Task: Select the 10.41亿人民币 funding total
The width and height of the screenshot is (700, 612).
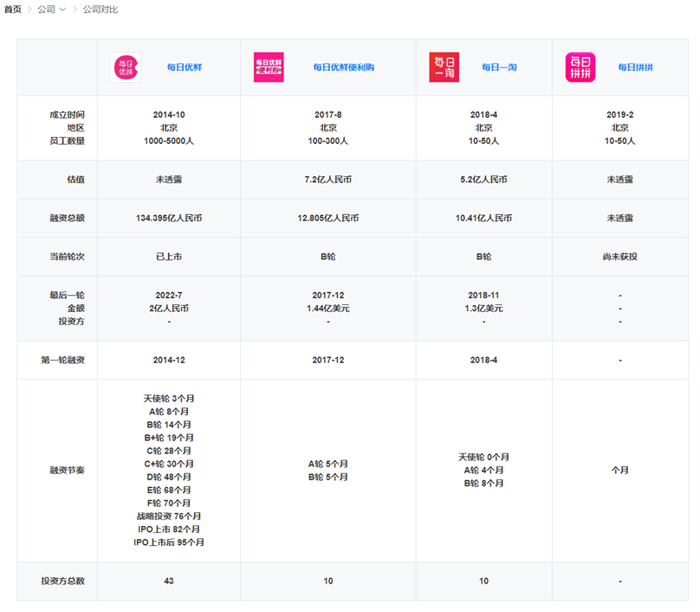Action: [483, 218]
